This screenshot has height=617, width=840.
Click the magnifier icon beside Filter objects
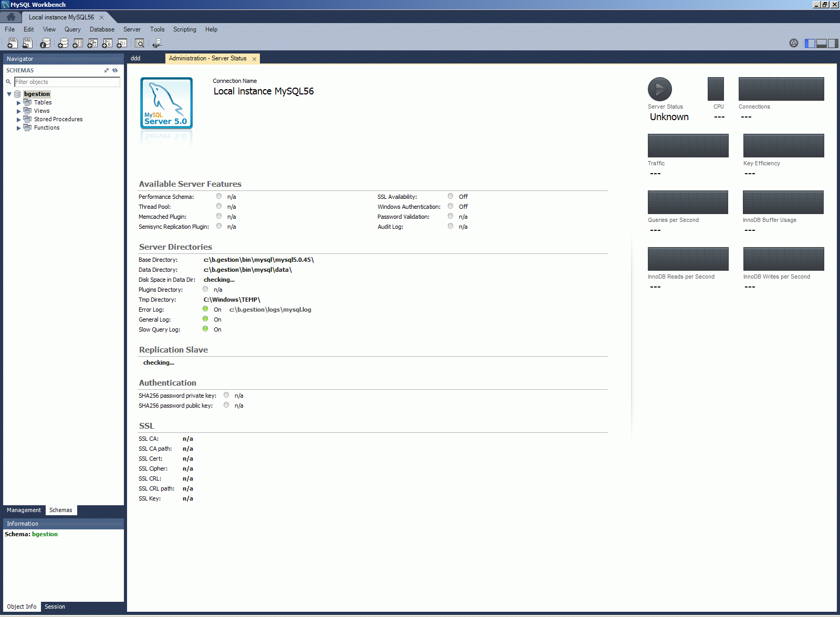tap(8, 82)
